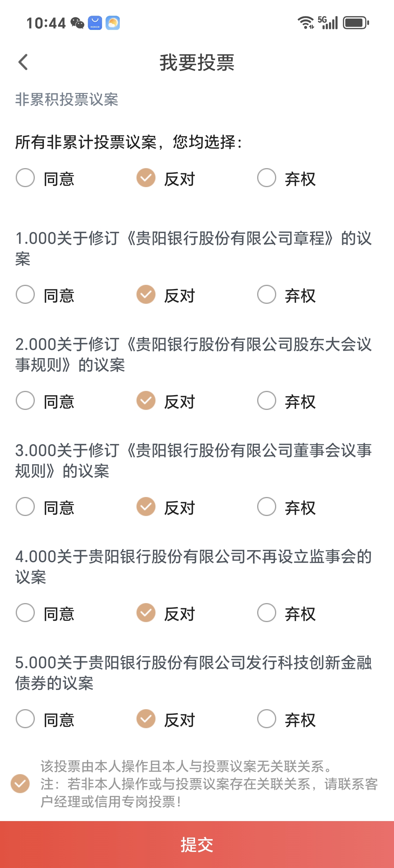Tap the WeChat status bar icon
Screen dimensions: 394x868
77,23
